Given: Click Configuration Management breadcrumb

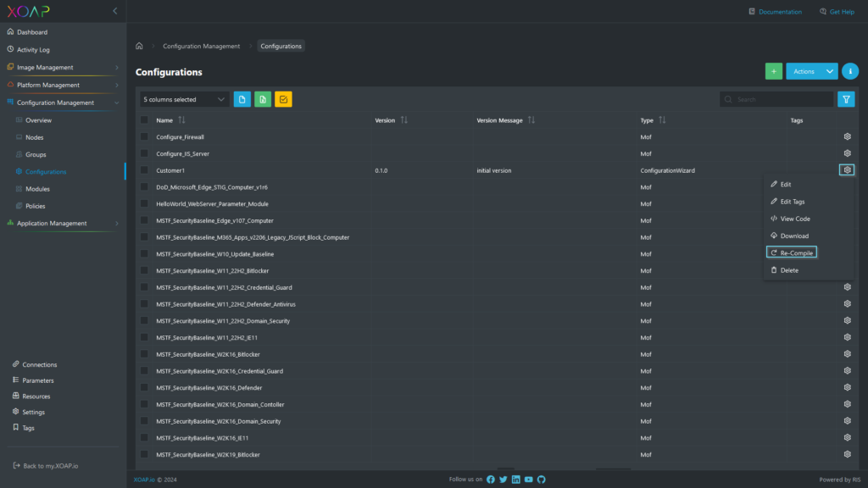Looking at the screenshot, I should [x=202, y=46].
